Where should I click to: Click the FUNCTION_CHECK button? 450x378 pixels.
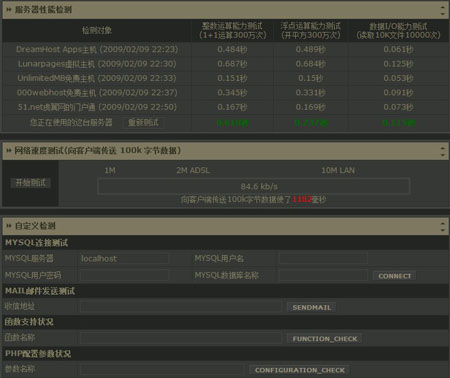(325, 339)
